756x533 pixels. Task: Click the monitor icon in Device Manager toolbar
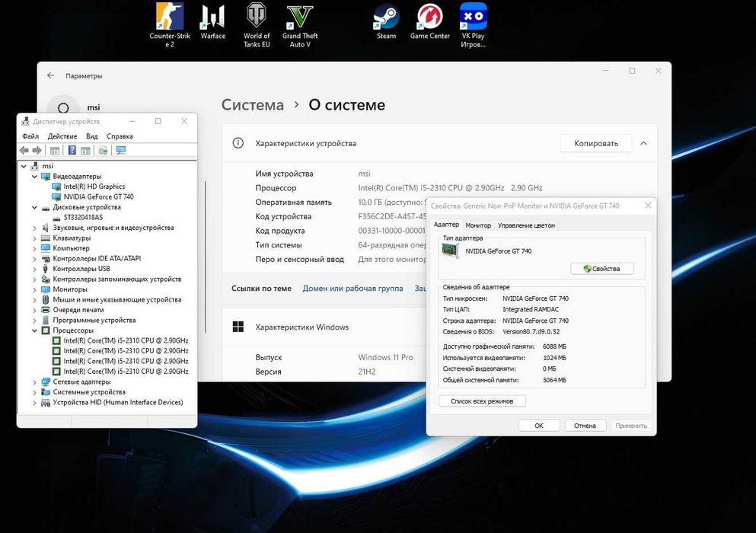120,151
